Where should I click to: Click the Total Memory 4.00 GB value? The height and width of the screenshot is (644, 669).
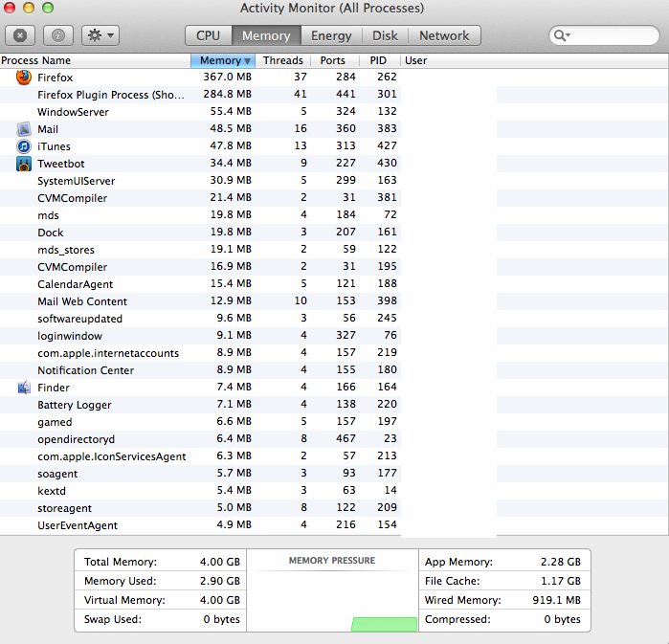220,562
